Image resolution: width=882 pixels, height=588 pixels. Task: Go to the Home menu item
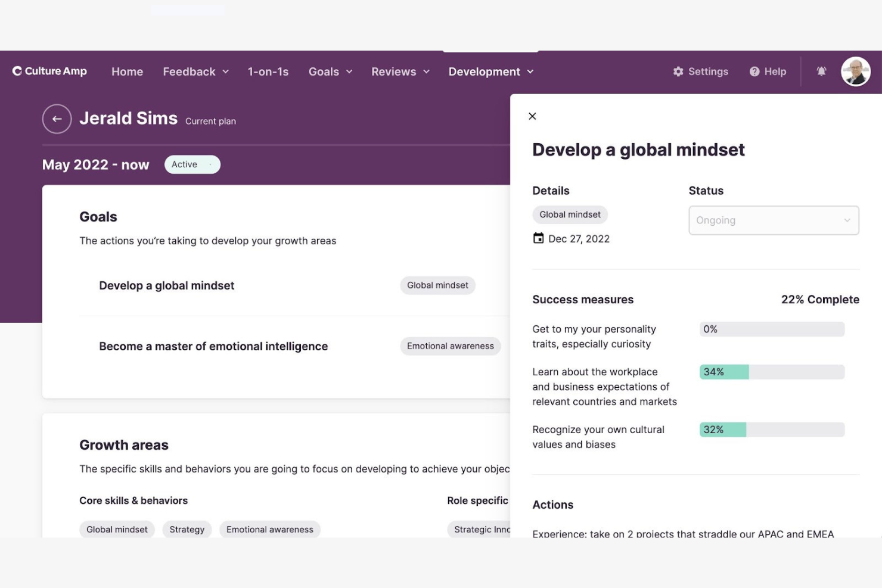click(127, 71)
